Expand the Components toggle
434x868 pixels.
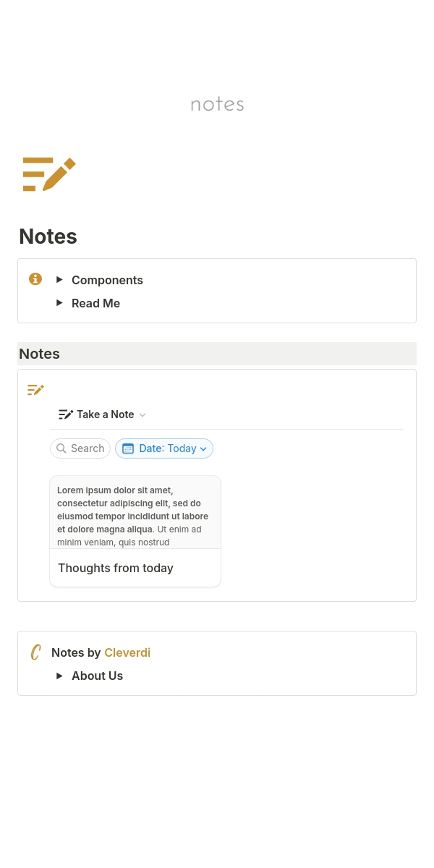[59, 280]
